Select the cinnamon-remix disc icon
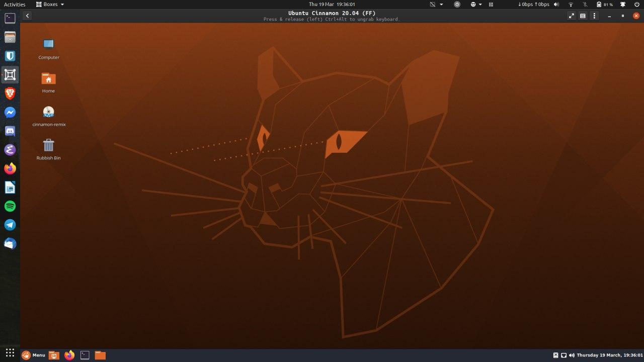644x362 pixels. [48, 116]
